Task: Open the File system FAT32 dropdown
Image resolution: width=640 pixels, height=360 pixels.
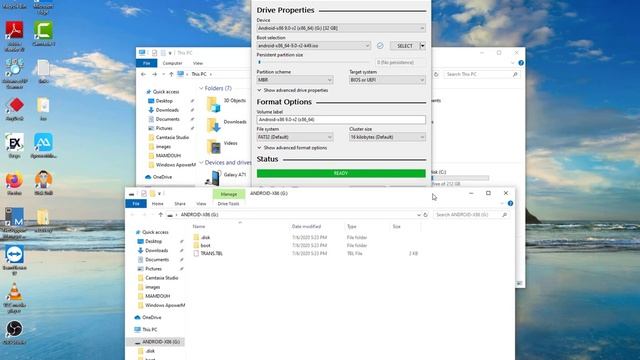Action: 295,137
